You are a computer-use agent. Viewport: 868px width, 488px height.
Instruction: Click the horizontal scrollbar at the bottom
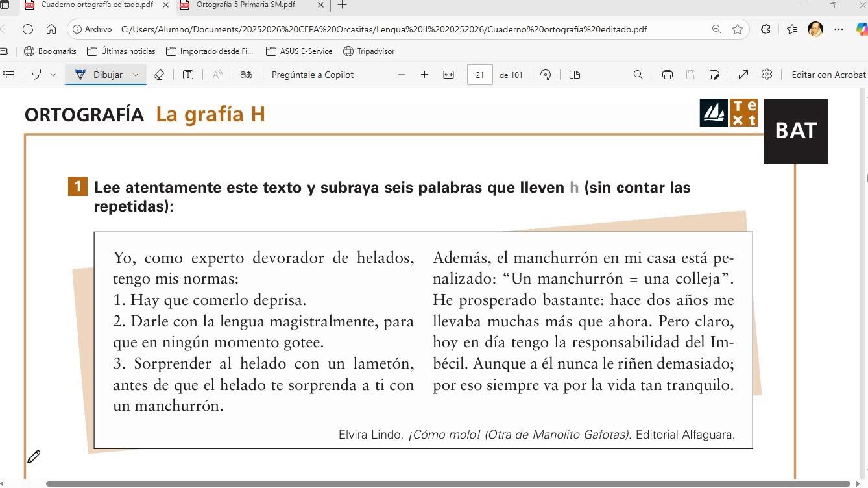tap(448, 484)
